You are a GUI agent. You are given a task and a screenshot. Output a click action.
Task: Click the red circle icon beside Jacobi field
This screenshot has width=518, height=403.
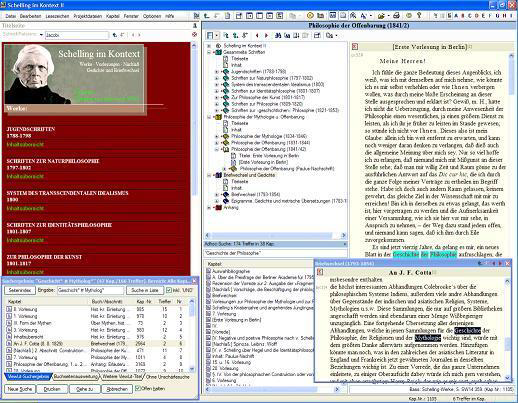click(195, 34)
